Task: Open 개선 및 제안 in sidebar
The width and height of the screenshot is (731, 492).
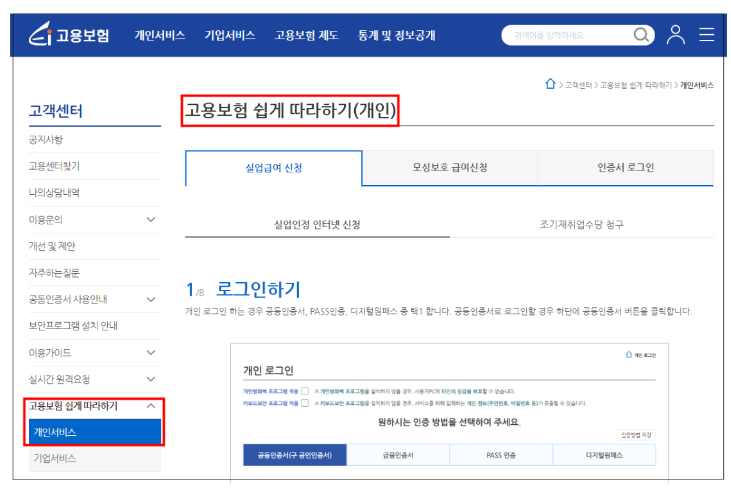Action: tap(52, 246)
